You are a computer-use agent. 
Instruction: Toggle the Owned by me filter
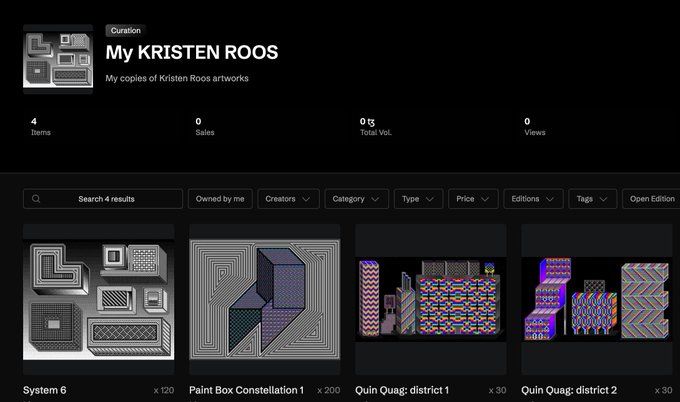(x=220, y=199)
